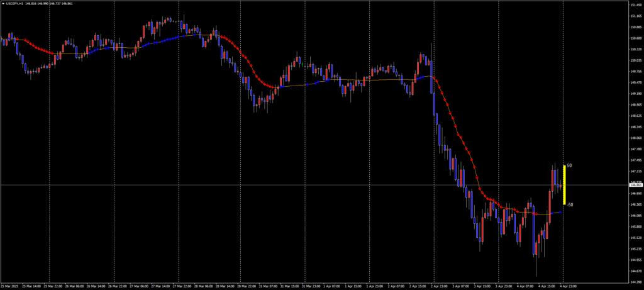Click the 151.450 price scale label

tap(635, 4)
